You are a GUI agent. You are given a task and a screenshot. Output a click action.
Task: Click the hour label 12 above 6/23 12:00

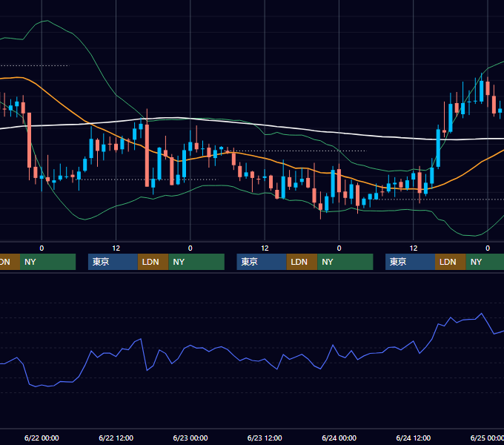tap(265, 248)
